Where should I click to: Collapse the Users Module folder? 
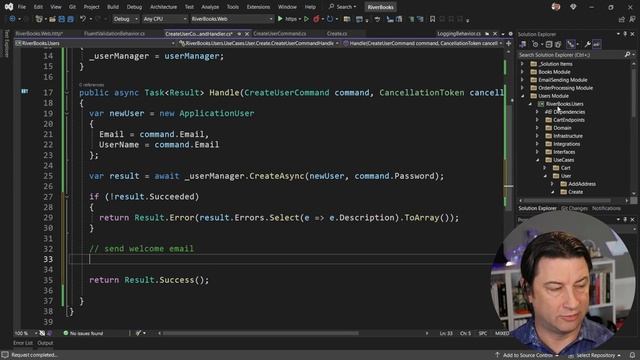pyautogui.click(x=522, y=96)
